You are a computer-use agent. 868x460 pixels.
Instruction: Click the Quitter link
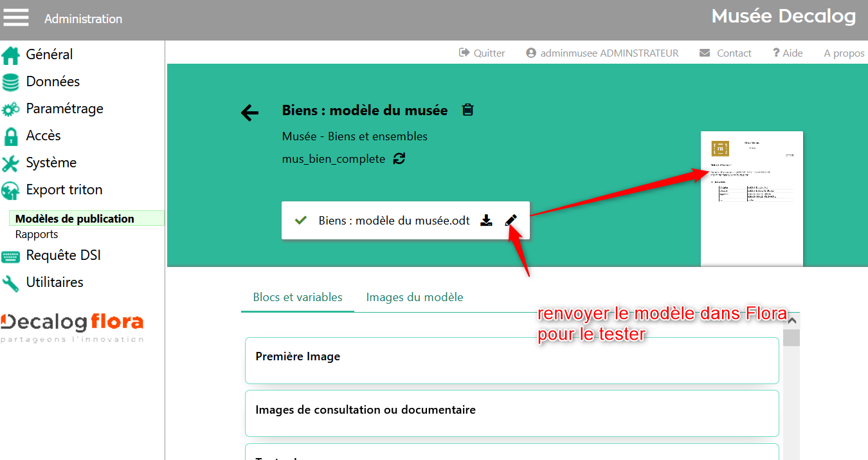pos(489,53)
